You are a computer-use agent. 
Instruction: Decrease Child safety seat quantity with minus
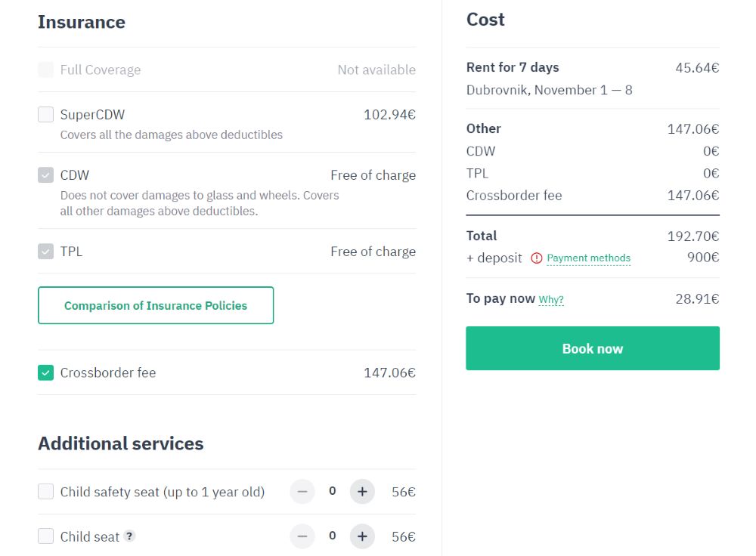[x=302, y=492]
